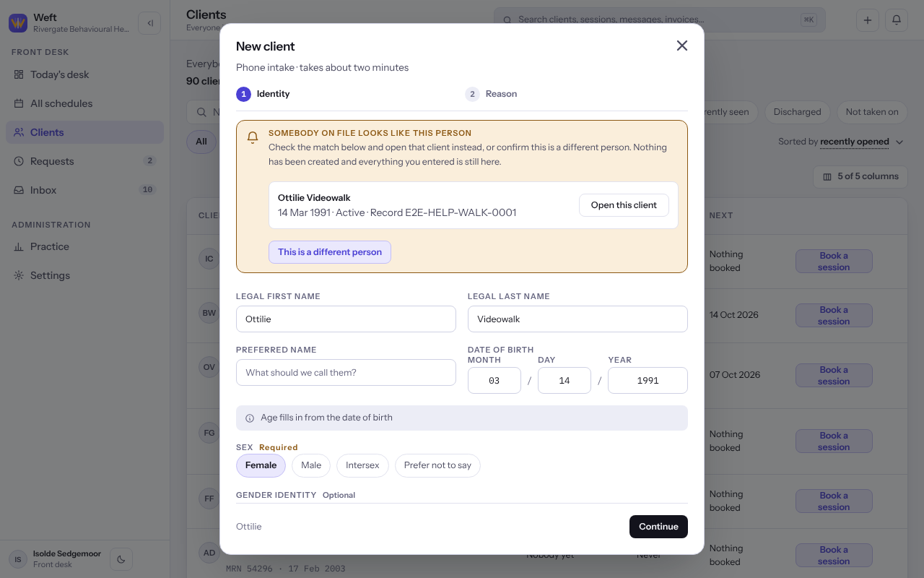Switch to the Reason step
The height and width of the screenshot is (578, 924).
coord(491,94)
